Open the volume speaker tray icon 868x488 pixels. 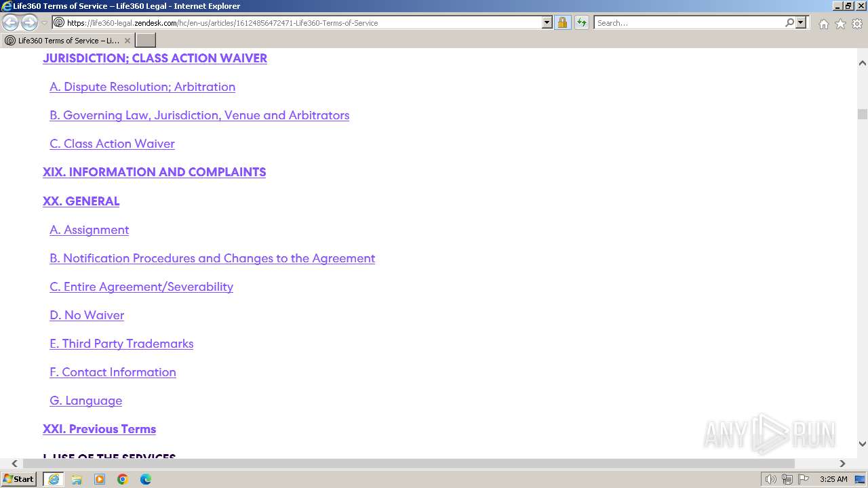(x=770, y=479)
